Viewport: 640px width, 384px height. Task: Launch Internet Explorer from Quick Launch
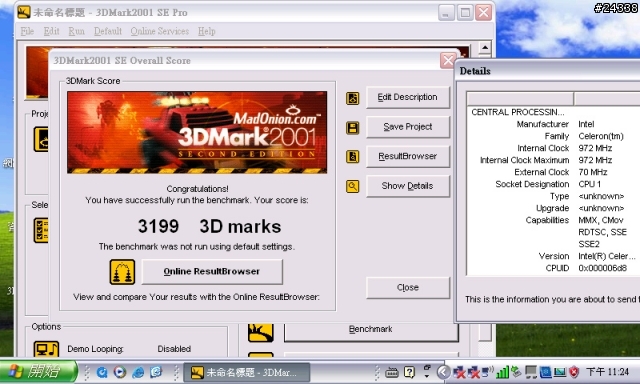(138, 372)
